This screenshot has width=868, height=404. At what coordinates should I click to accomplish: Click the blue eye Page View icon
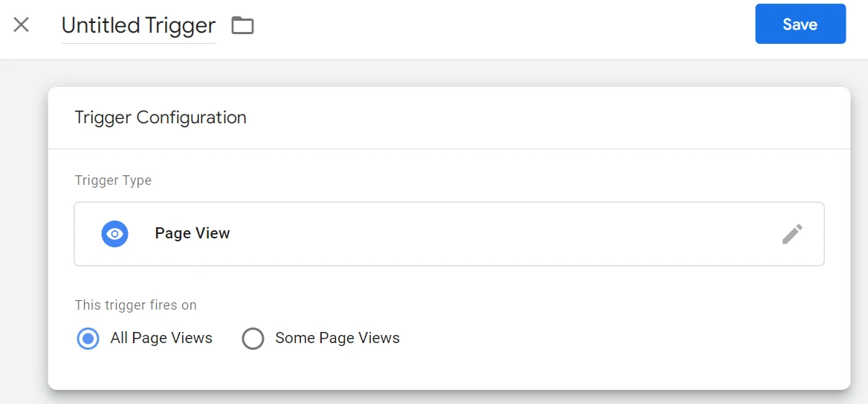click(114, 234)
